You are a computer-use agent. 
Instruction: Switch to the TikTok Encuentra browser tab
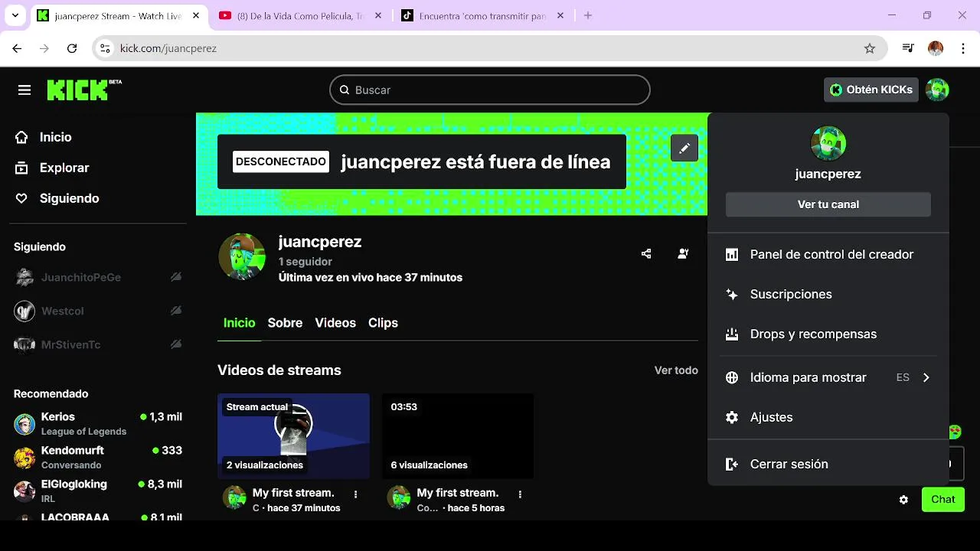[482, 15]
